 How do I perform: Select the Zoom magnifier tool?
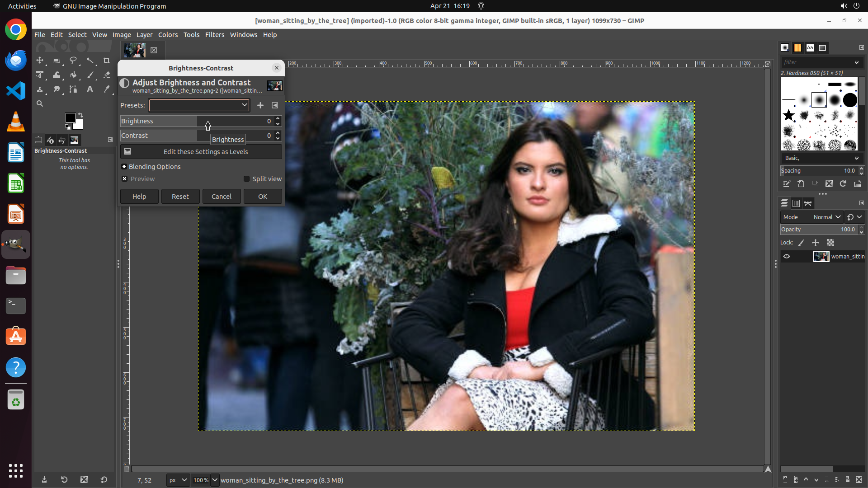coord(40,103)
